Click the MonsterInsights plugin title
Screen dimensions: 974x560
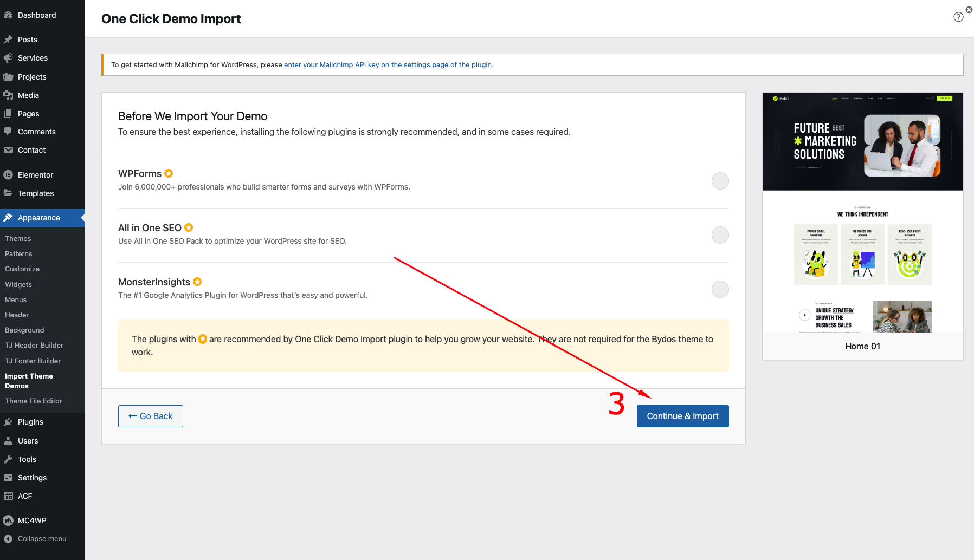[x=154, y=282]
